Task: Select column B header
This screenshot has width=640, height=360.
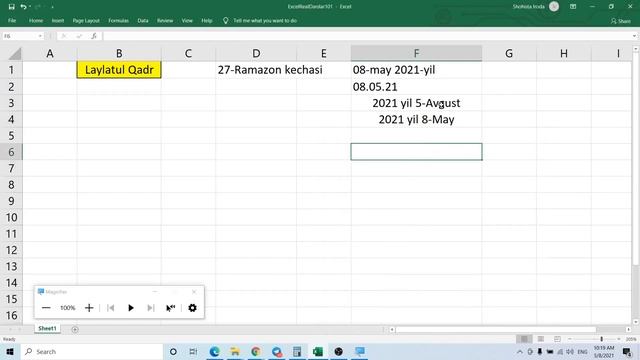Action: coord(119,53)
